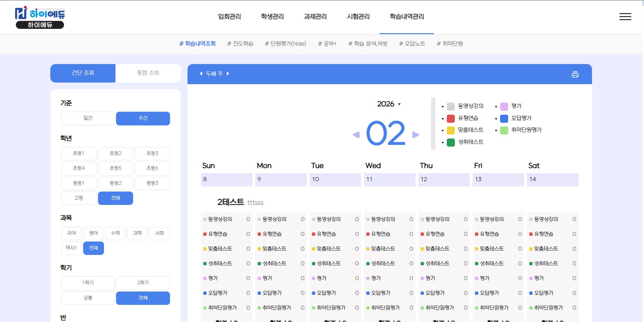Click the red 유형연습 legend icon

451,118
